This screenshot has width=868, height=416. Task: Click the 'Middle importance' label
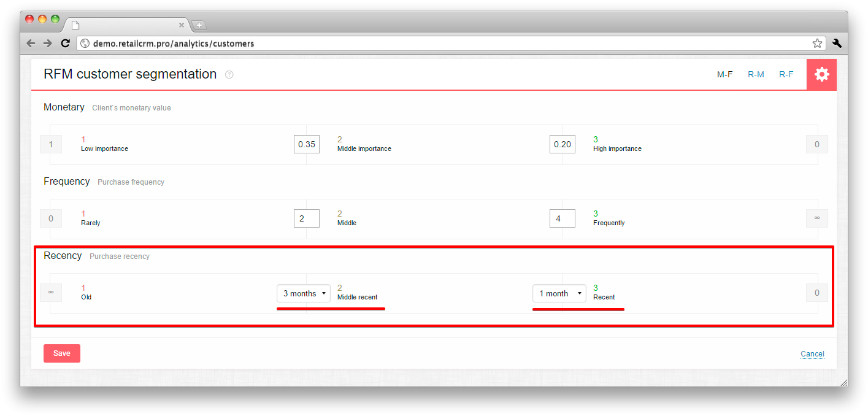(364, 148)
